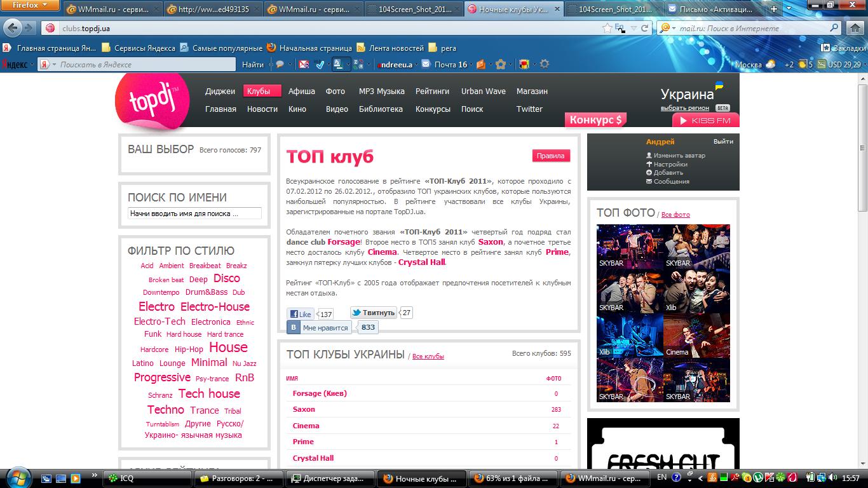Open the рега bookmark folder
The height and width of the screenshot is (488, 868).
coord(442,48)
